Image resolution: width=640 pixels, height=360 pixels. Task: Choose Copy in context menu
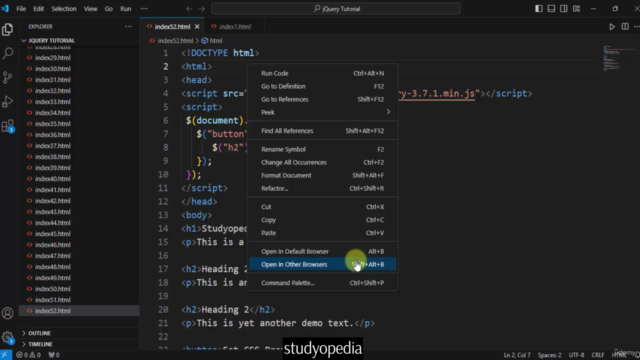322,220
